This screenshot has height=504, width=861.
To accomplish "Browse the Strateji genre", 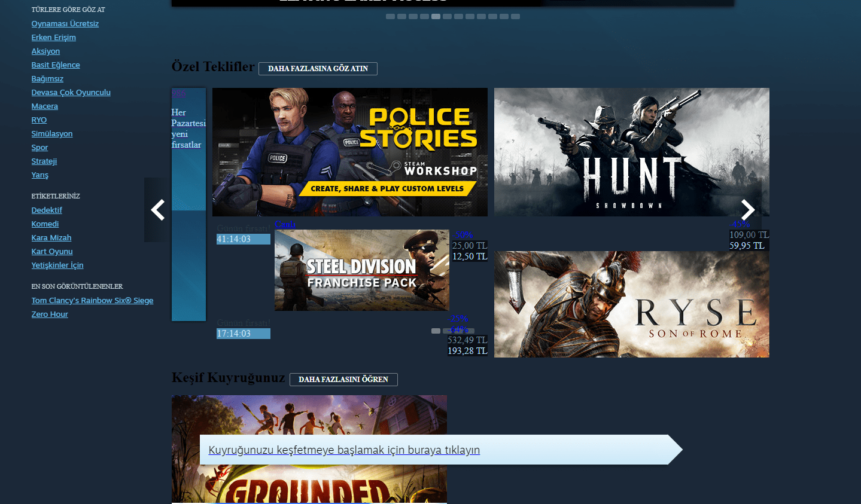I will (44, 161).
